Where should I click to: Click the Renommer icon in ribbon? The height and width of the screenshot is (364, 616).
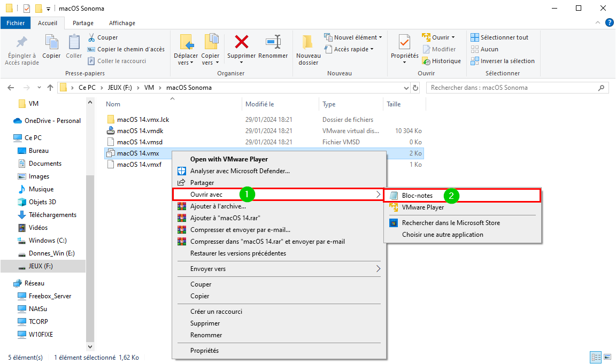point(273,42)
